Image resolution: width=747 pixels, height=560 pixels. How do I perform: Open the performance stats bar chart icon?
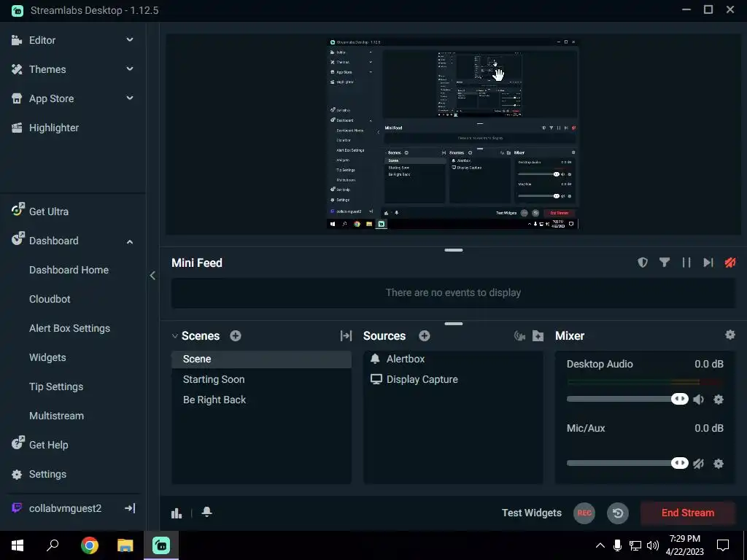177,513
